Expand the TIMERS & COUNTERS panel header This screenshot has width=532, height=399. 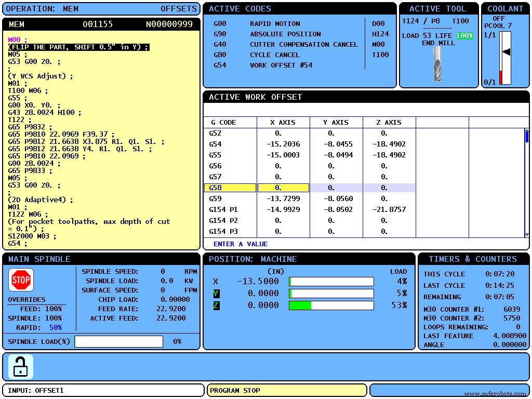[473, 259]
